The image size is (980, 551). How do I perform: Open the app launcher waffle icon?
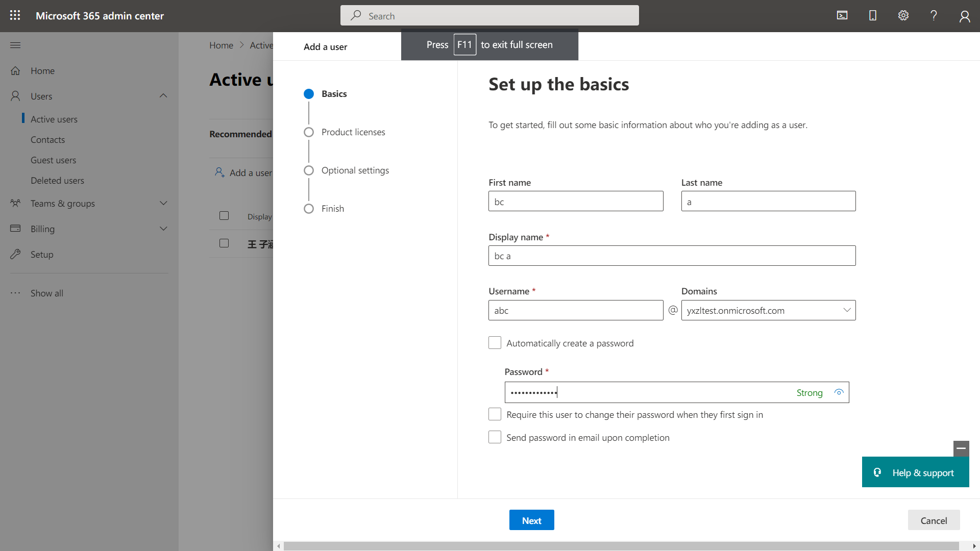(x=15, y=15)
